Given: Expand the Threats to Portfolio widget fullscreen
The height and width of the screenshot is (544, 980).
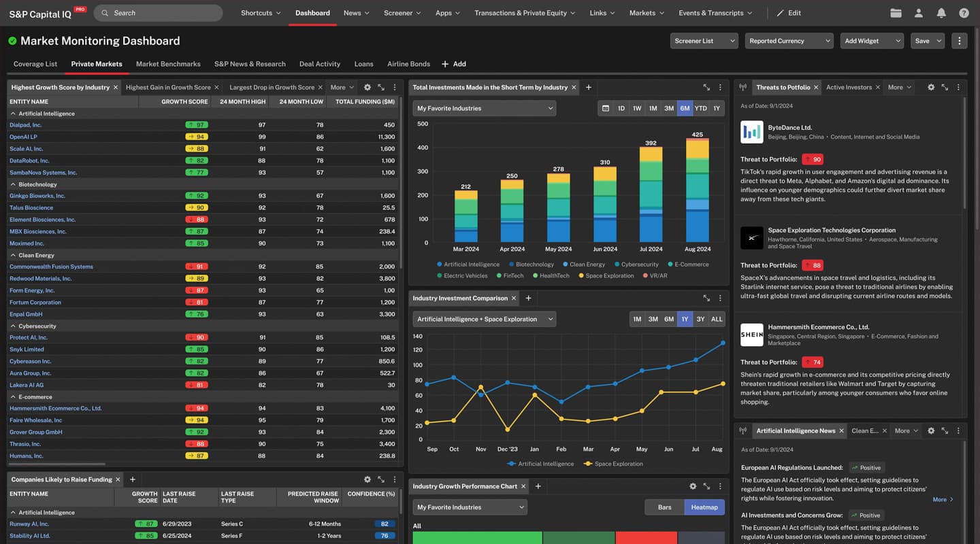Looking at the screenshot, I should [x=945, y=87].
